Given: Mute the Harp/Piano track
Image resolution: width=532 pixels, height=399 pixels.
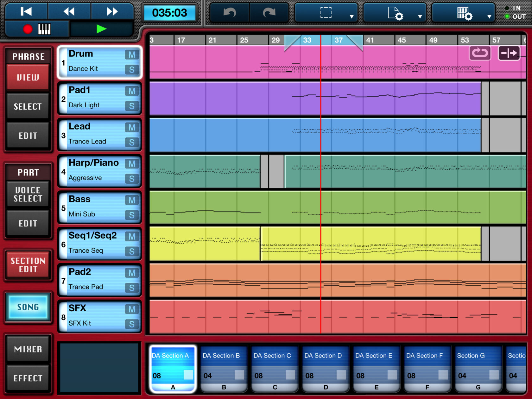Looking at the screenshot, I should tap(132, 164).
